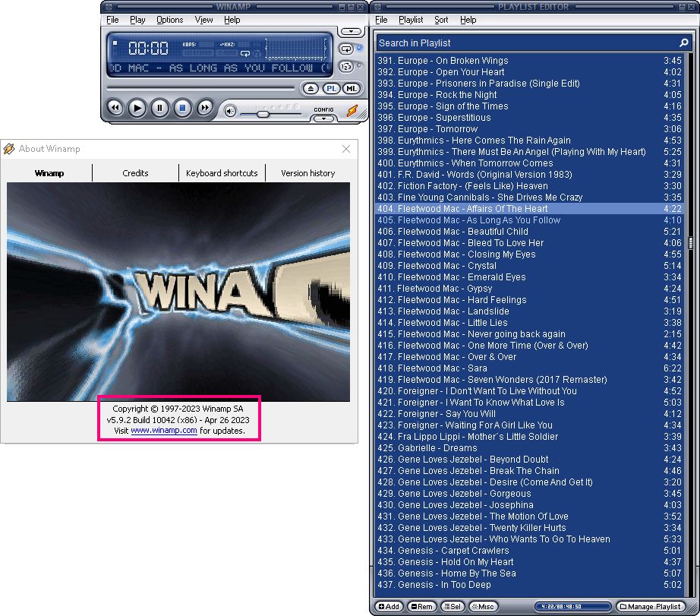Select track 437 Genesis - In Too Deep
The image size is (700, 616).
[x=529, y=584]
